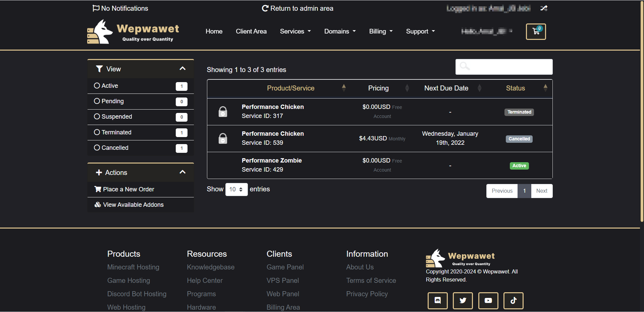Viewport: 644px width, 312px height.
Task: Click the Previous pagination button
Action: tap(502, 191)
